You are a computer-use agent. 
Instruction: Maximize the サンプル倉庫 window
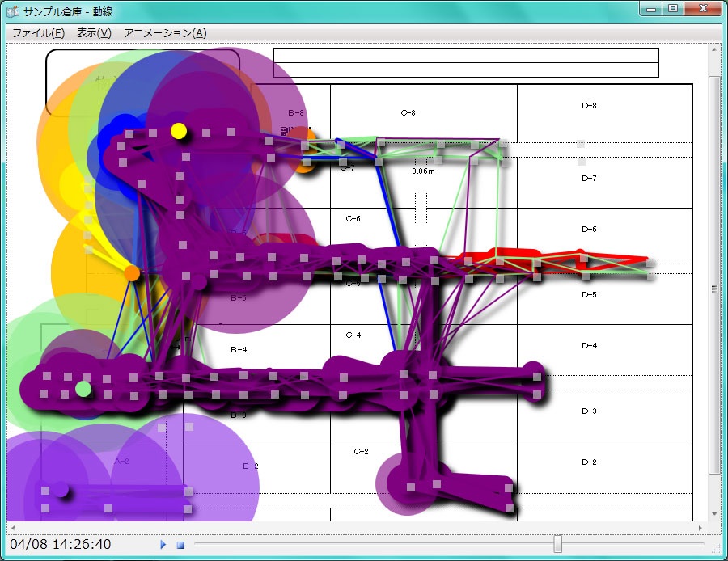pos(672,8)
